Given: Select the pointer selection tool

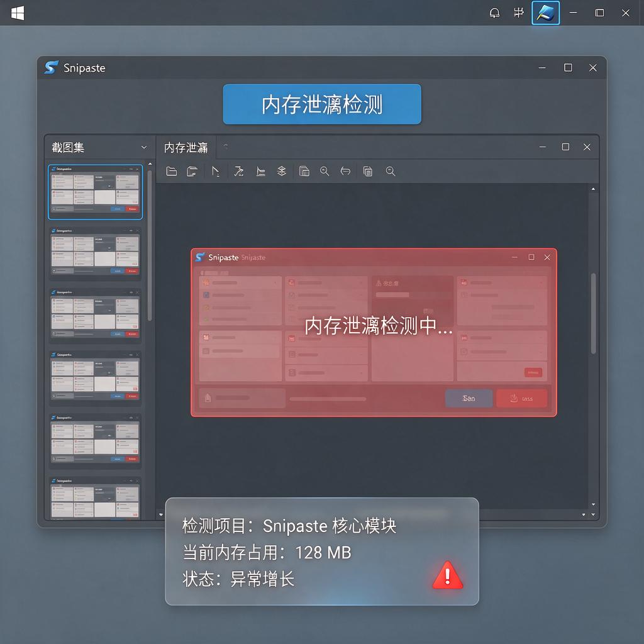Looking at the screenshot, I should 215,171.
